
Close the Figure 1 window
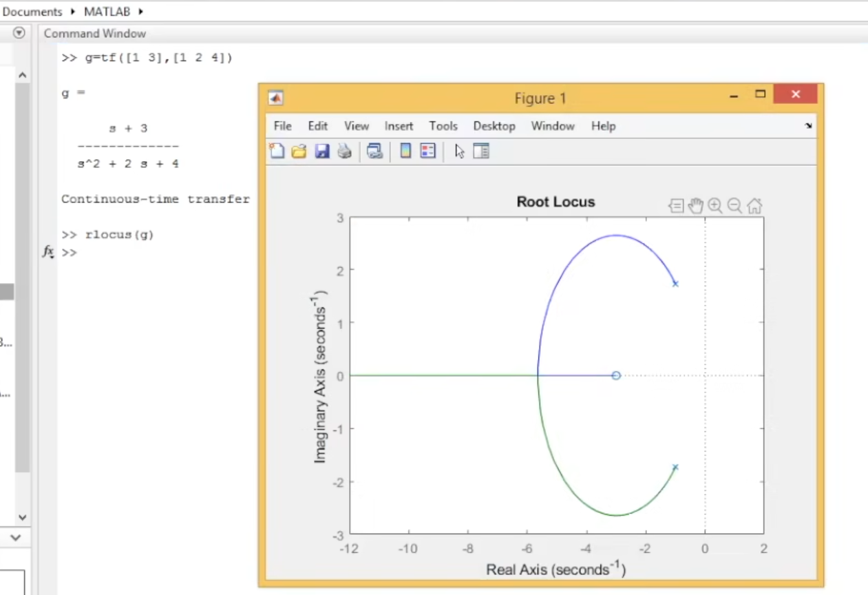click(x=796, y=94)
